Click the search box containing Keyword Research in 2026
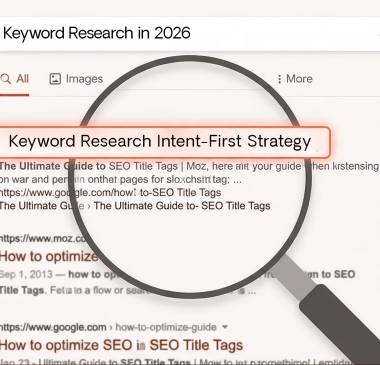 [190, 33]
